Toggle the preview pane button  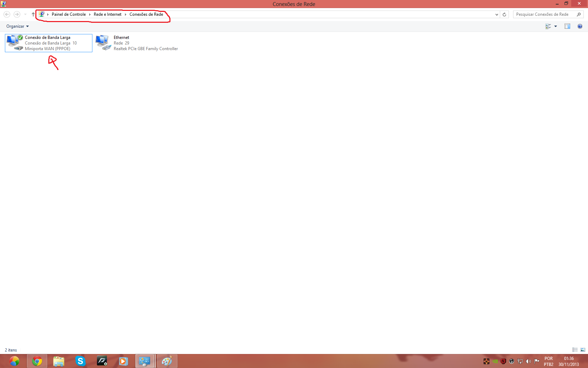567,26
